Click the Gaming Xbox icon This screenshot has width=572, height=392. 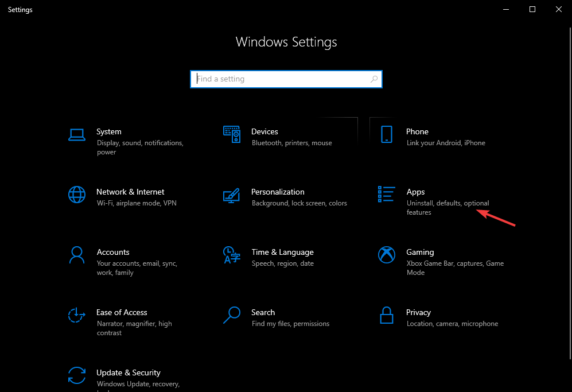coord(386,255)
